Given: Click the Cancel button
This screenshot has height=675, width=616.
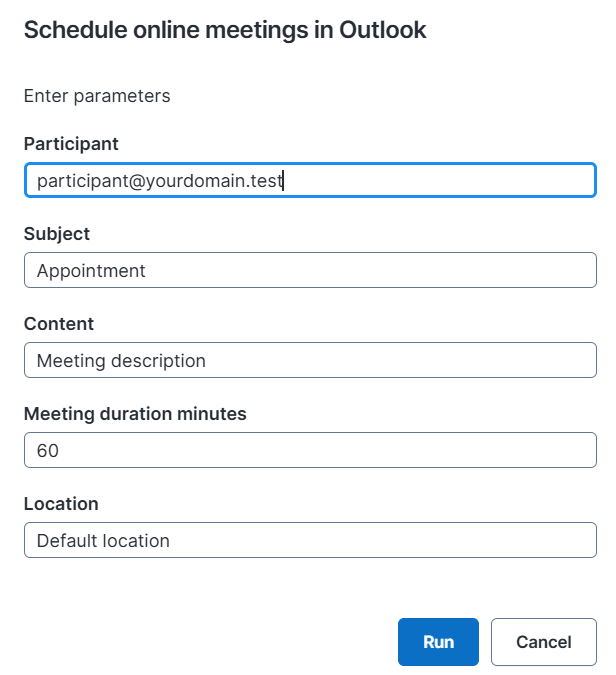Looking at the screenshot, I should [544, 642].
